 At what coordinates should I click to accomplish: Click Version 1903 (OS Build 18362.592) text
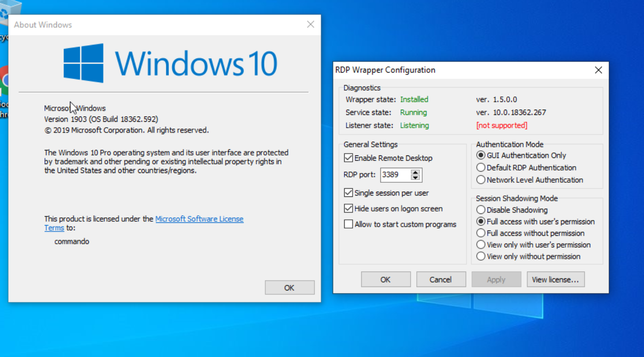point(101,119)
